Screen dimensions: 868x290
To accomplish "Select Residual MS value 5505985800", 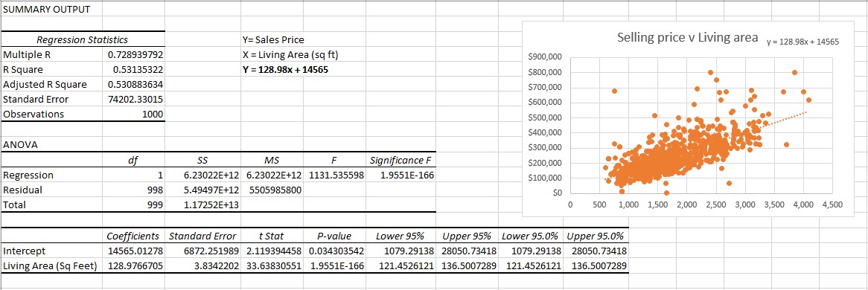I will tap(271, 190).
